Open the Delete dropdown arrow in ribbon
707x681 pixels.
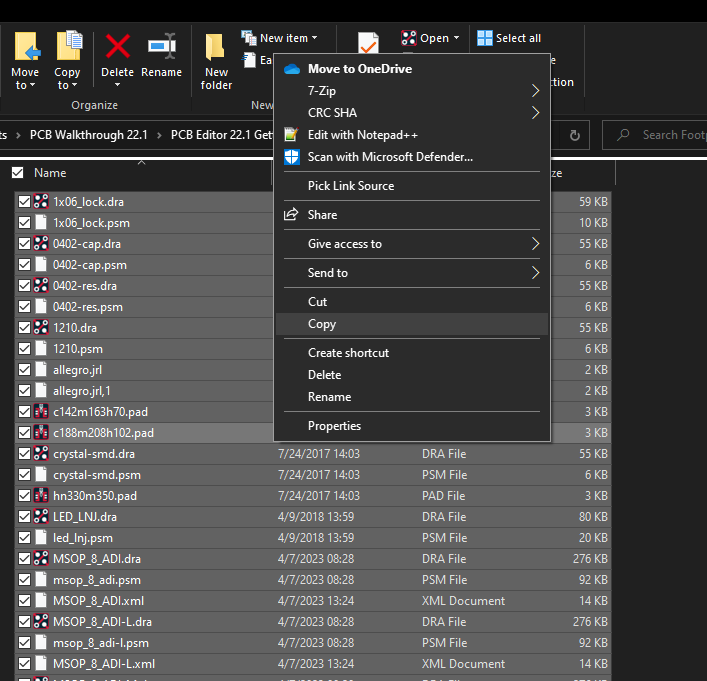[x=117, y=85]
